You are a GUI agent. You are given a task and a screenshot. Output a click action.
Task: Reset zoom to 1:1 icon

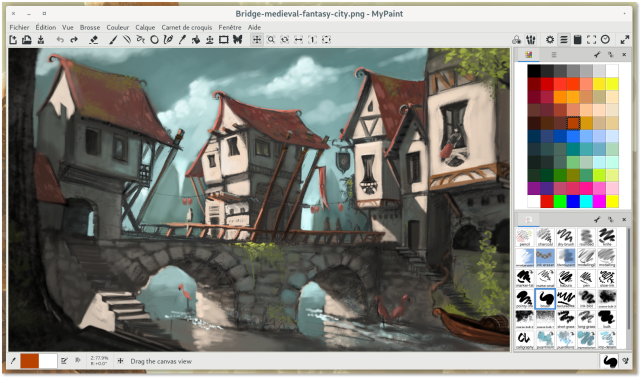pos(312,40)
